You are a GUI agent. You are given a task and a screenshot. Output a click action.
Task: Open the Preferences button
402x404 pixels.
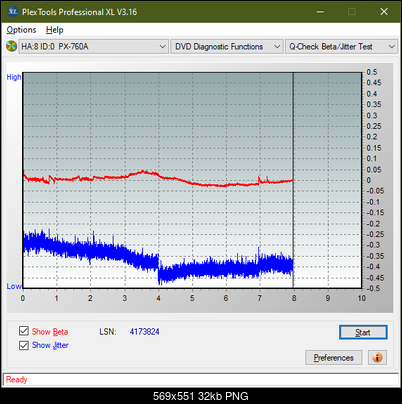coord(333,358)
